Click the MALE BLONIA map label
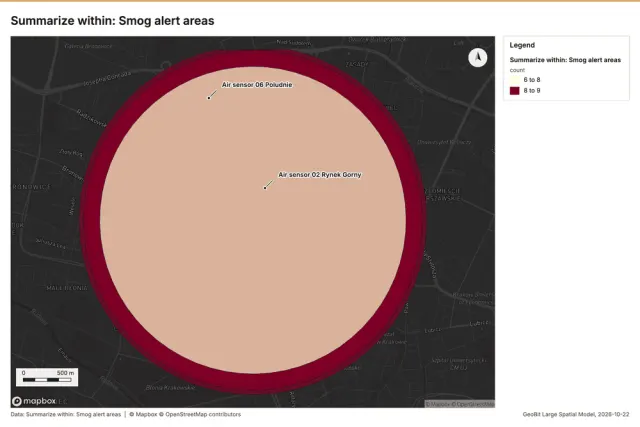This screenshot has height=427, width=640. (x=67, y=288)
